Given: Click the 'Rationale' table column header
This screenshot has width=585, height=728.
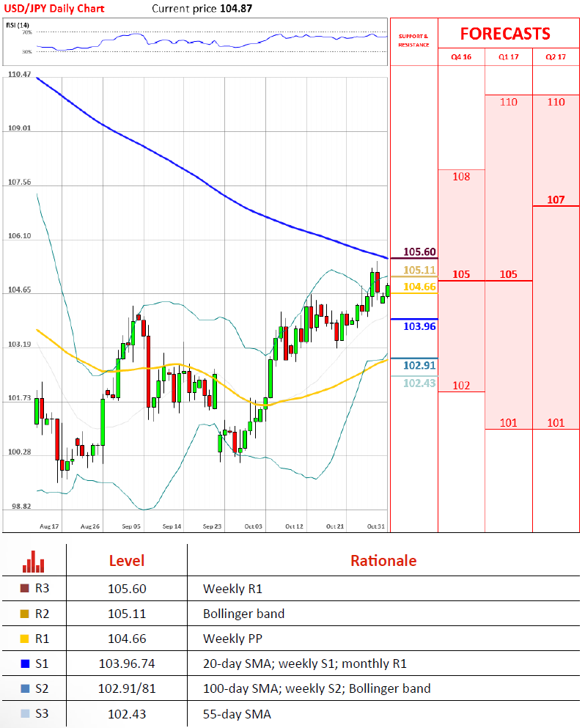Looking at the screenshot, I should pyautogui.click(x=383, y=561).
